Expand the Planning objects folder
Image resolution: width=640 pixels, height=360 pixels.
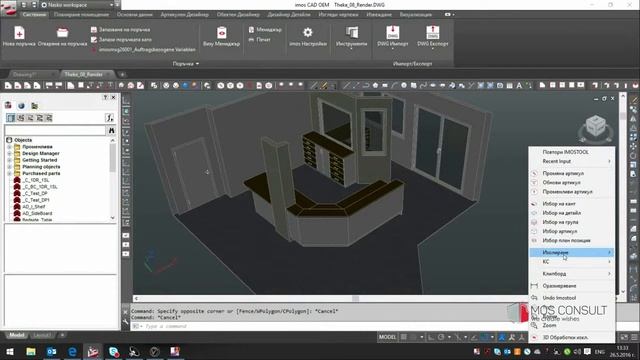click(9, 167)
